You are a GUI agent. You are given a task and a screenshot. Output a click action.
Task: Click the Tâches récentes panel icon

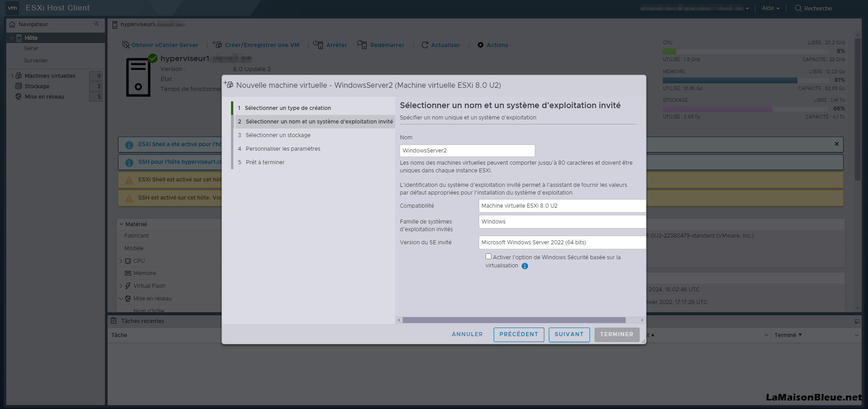114,321
